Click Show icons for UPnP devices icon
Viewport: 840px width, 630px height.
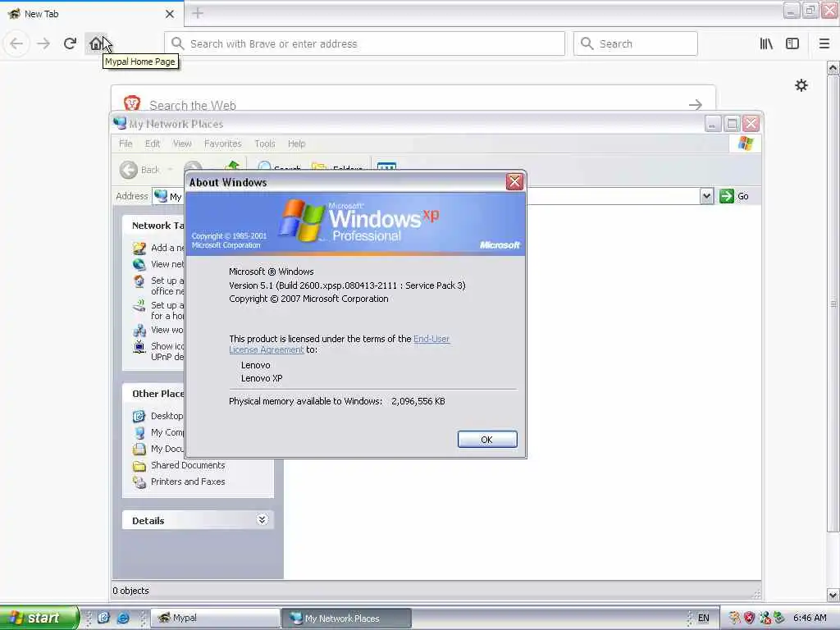click(139, 347)
